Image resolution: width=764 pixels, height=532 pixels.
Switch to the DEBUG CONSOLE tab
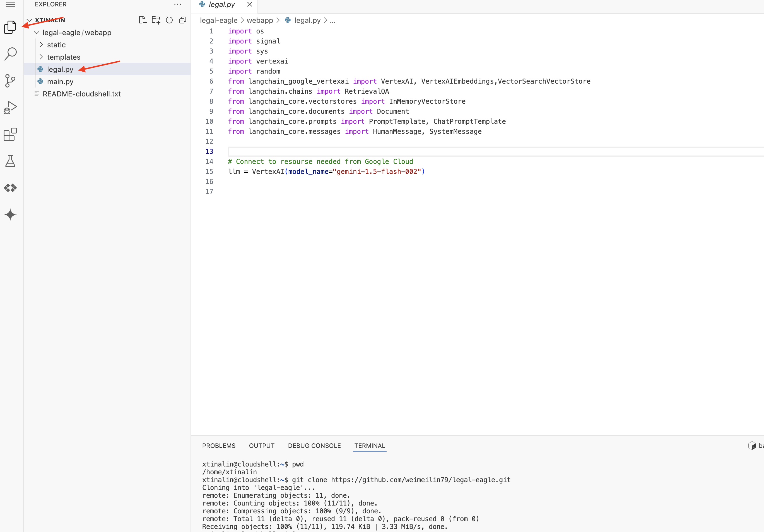tap(314, 446)
